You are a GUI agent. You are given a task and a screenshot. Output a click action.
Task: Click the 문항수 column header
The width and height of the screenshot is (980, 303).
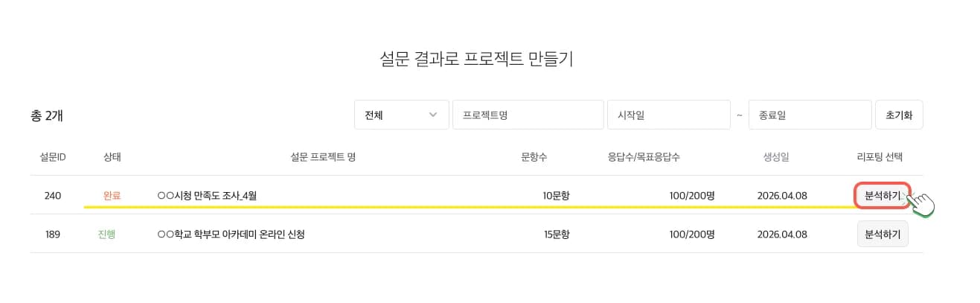[x=534, y=157]
